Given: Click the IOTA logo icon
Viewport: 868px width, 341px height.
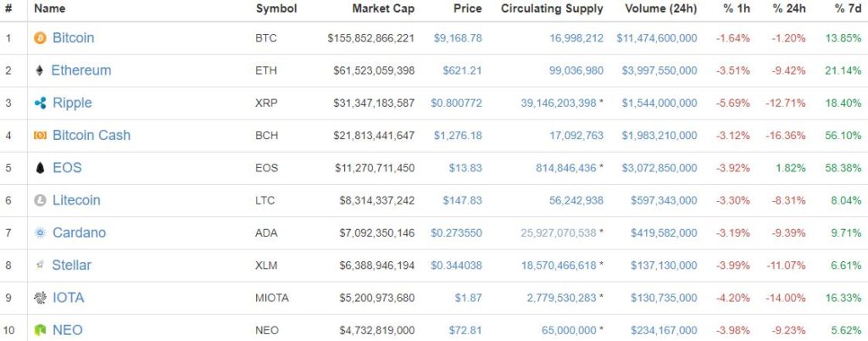Looking at the screenshot, I should [x=40, y=298].
